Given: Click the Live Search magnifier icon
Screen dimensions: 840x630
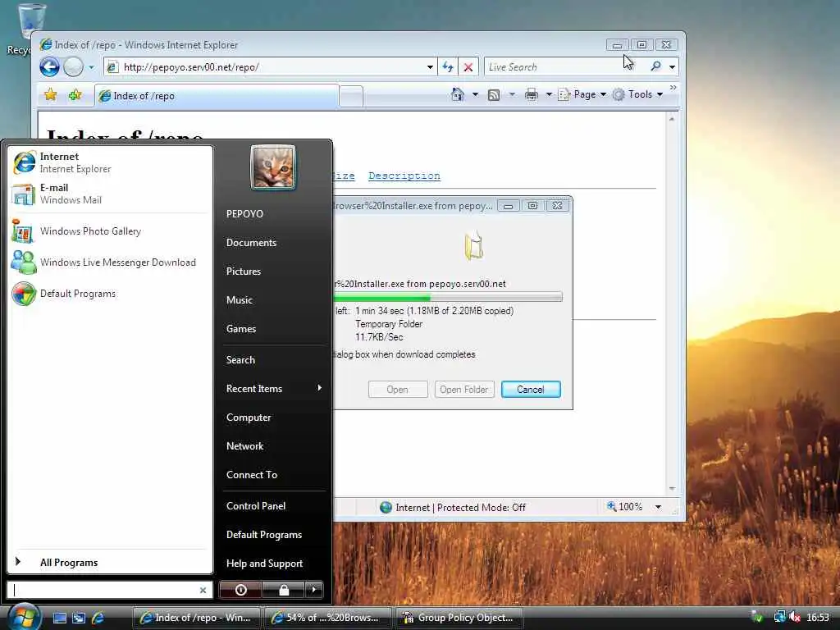Looking at the screenshot, I should 655,66.
